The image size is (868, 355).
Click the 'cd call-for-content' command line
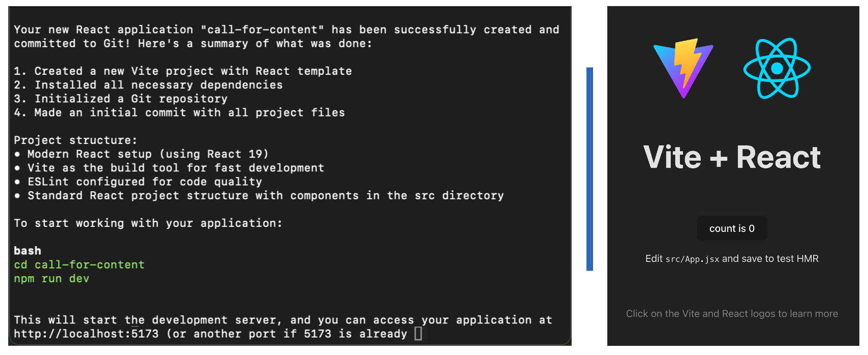(x=79, y=264)
